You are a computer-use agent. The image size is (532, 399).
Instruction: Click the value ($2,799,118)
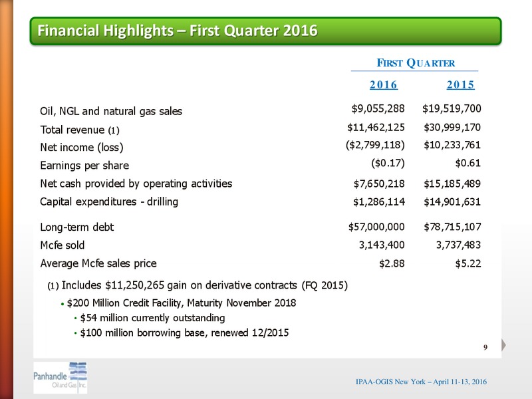coord(375,145)
